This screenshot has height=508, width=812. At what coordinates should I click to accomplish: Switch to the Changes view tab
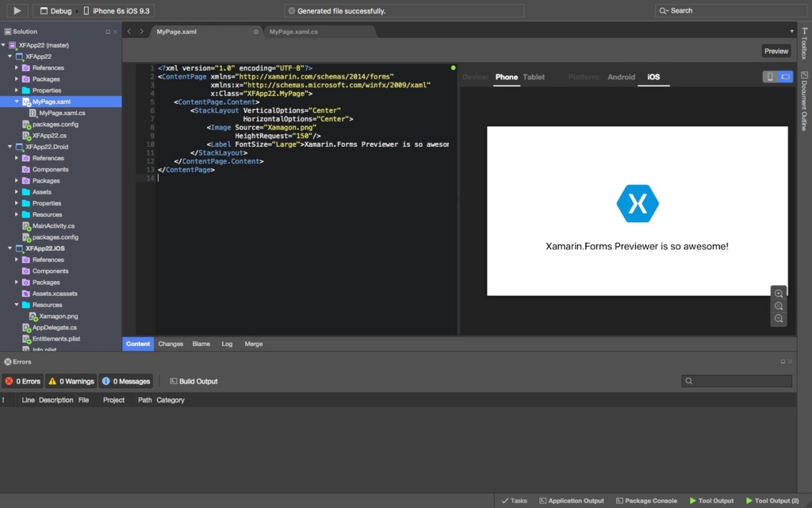tap(170, 344)
